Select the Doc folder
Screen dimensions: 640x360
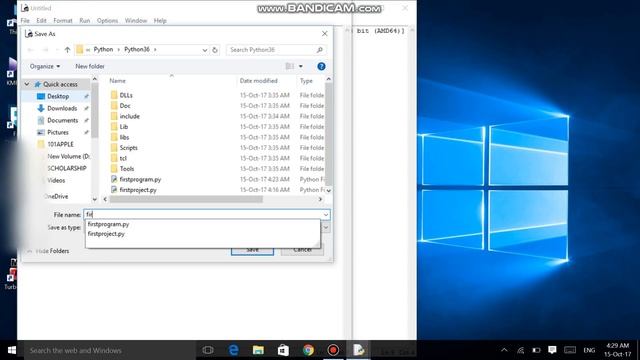(x=125, y=106)
